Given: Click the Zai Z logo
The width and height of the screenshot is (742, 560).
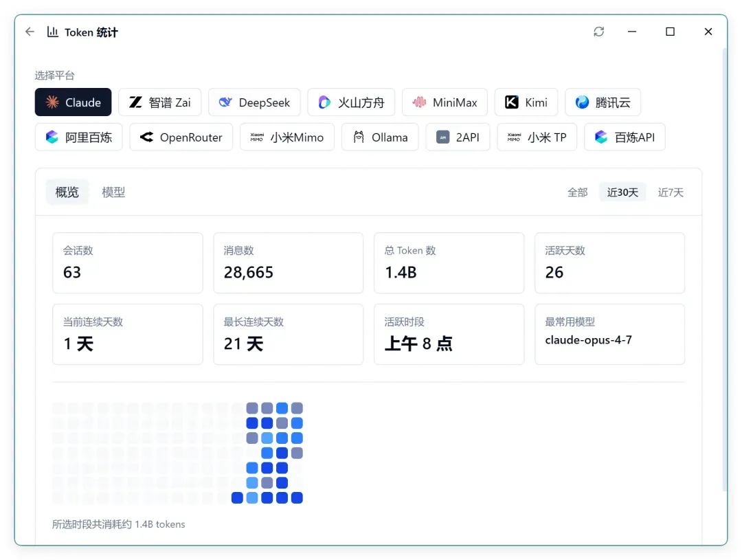Looking at the screenshot, I should tap(136, 102).
